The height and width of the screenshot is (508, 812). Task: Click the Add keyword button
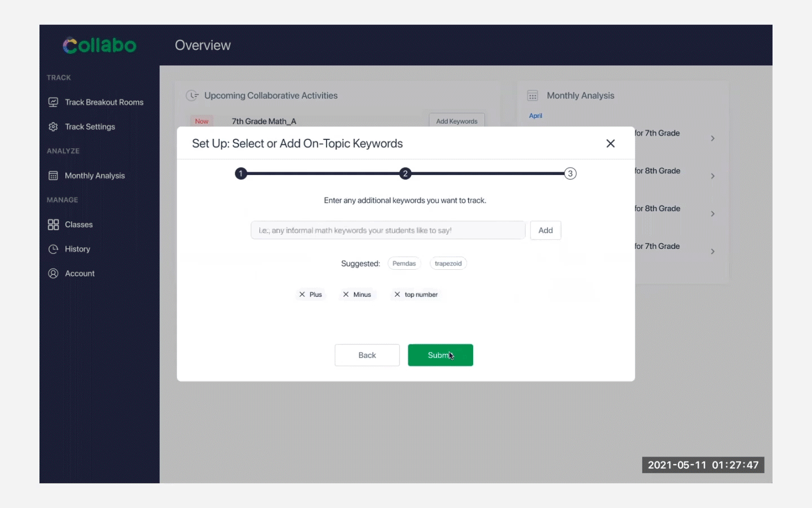[x=545, y=230]
